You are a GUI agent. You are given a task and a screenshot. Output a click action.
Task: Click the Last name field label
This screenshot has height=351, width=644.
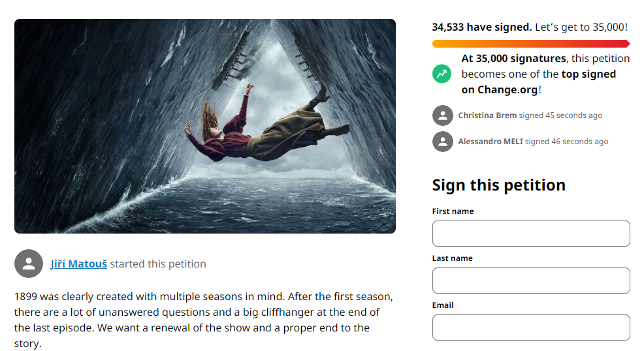(x=452, y=258)
